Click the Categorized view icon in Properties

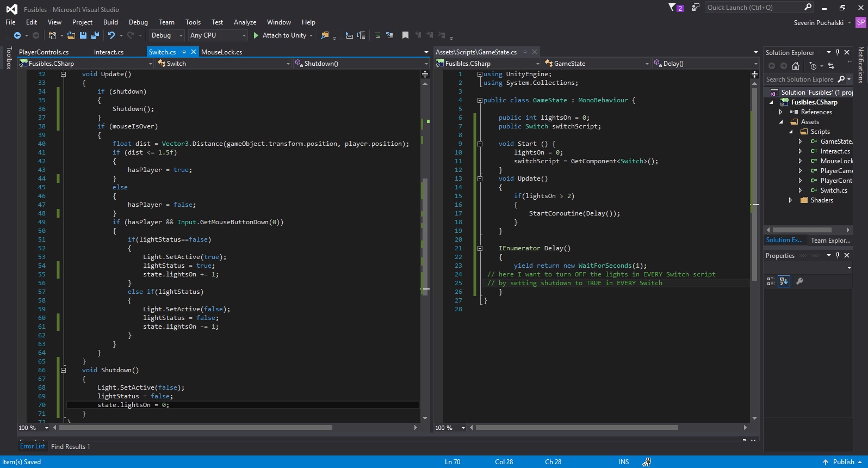771,281
